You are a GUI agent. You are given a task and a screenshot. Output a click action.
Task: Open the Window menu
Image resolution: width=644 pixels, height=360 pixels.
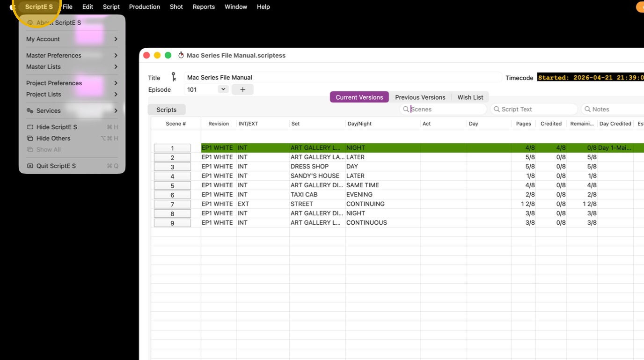236,7
